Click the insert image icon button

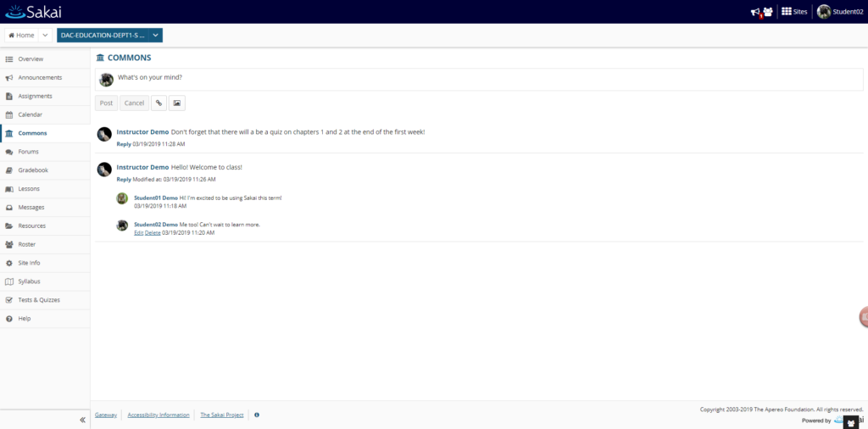tap(176, 103)
